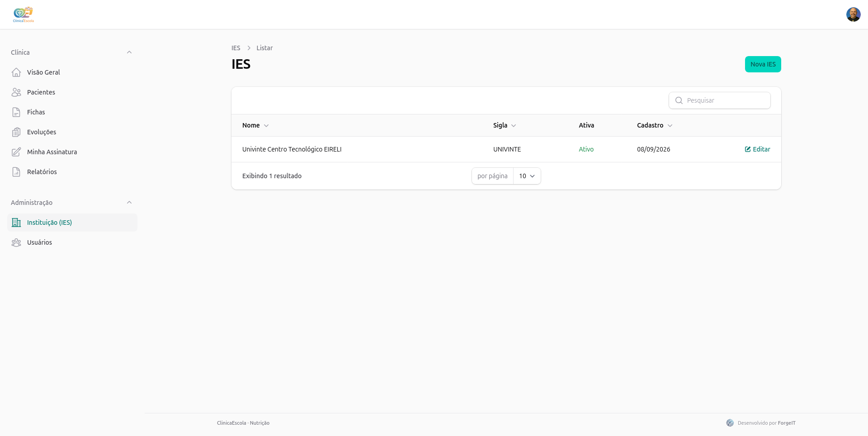Open Minha Assinatura menu item

(72, 152)
